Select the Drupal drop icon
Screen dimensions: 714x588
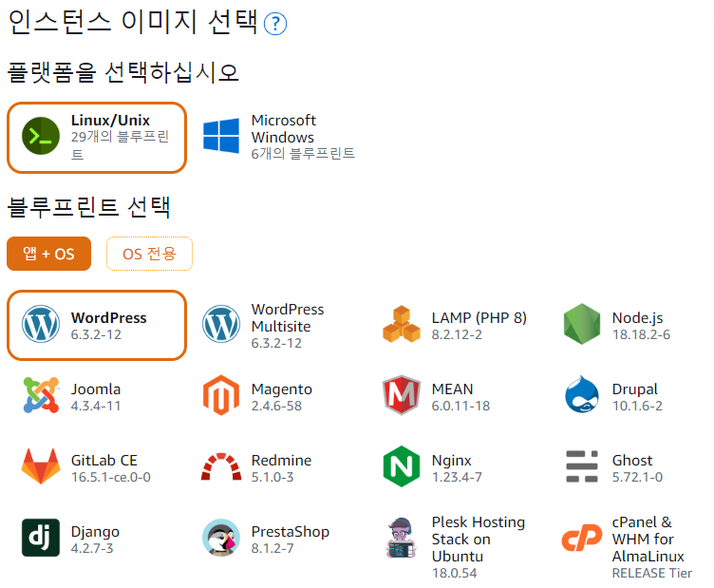click(582, 394)
